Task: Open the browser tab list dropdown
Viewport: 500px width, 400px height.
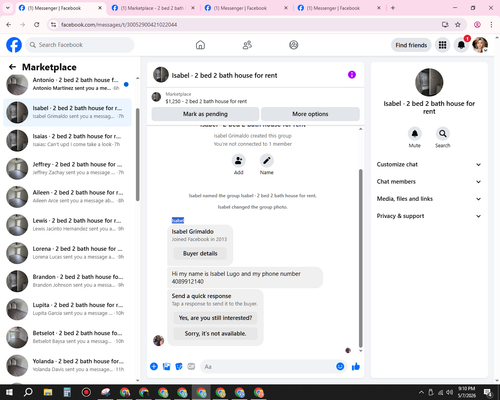Action: 8,8
